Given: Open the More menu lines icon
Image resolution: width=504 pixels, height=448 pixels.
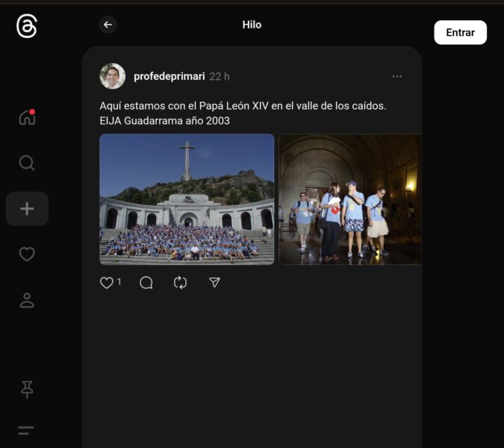Looking at the screenshot, I should pyautogui.click(x=25, y=430).
